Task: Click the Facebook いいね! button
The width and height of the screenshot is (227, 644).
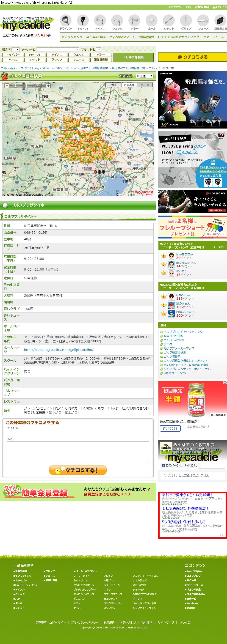Action: point(180,465)
